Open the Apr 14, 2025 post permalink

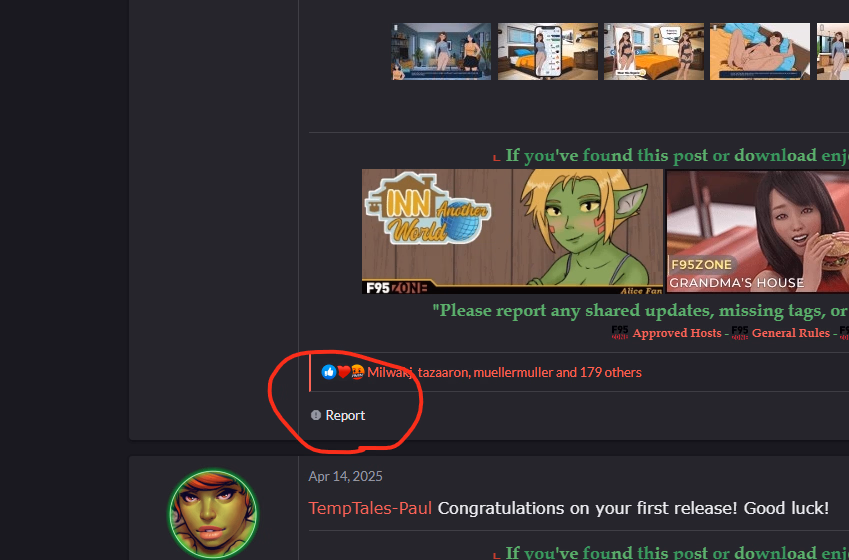click(345, 476)
